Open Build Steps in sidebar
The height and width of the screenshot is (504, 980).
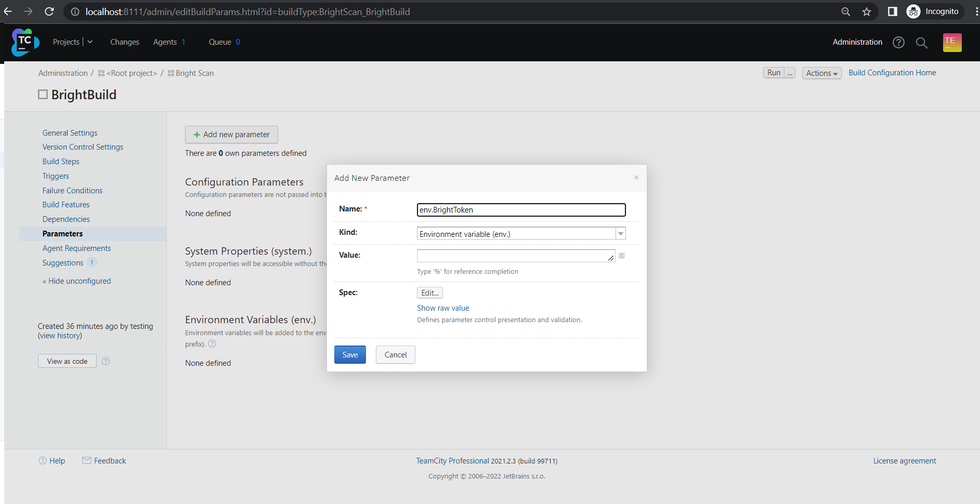[61, 162]
